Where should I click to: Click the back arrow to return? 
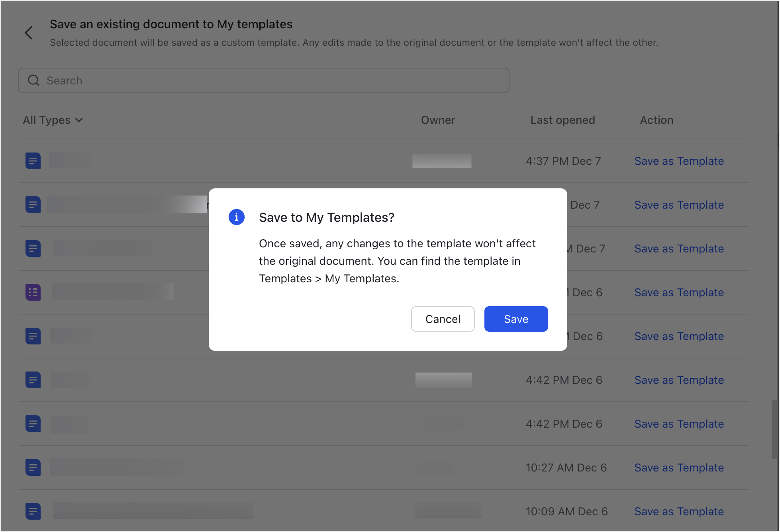29,32
